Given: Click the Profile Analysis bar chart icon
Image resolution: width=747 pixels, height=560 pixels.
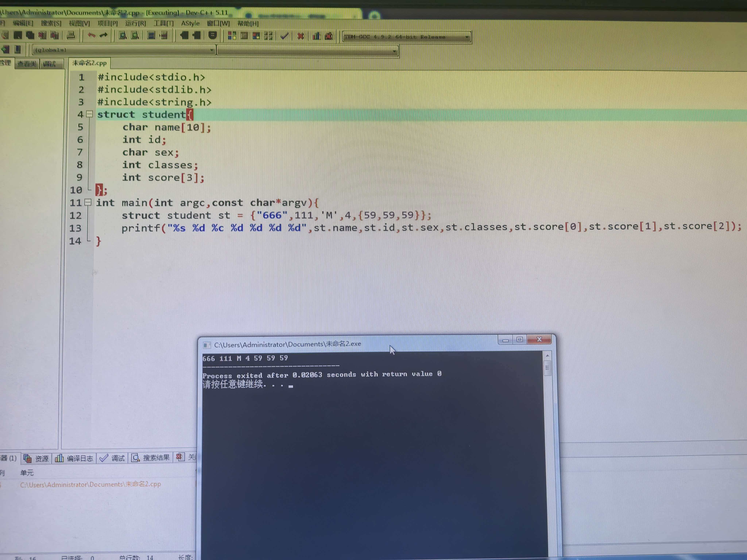Looking at the screenshot, I should tap(316, 36).
